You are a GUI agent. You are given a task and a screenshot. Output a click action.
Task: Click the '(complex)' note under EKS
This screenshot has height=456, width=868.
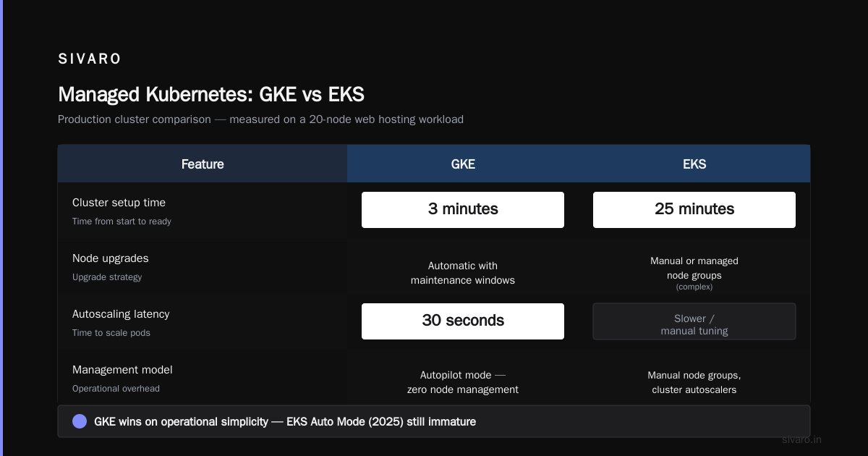pyautogui.click(x=694, y=287)
